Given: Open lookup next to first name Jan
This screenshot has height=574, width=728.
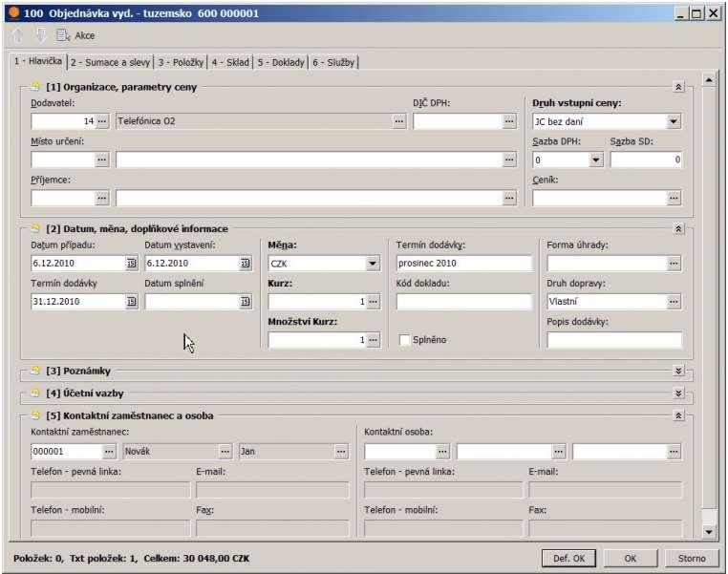Looking at the screenshot, I should 341,452.
